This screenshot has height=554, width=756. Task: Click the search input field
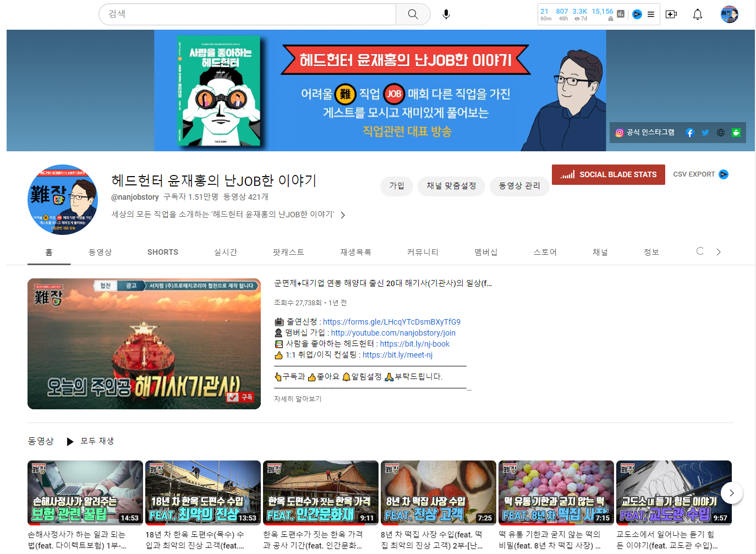[248, 14]
